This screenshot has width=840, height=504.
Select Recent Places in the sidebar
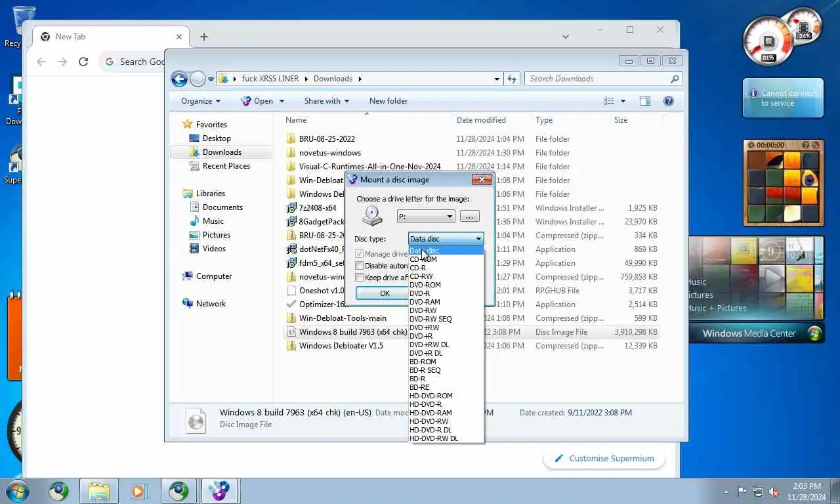point(226,166)
